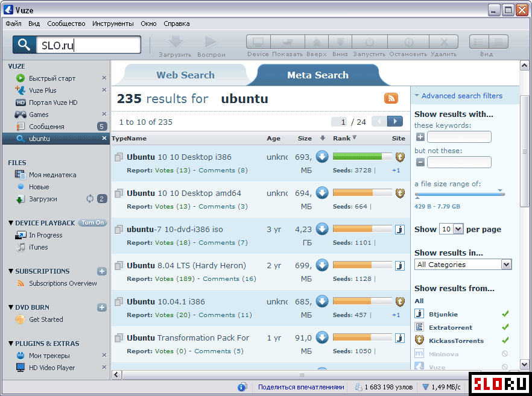Screen dimensions: 532x396
Task: Open the RSS feed icon beside results count
Action: pyautogui.click(x=391, y=98)
